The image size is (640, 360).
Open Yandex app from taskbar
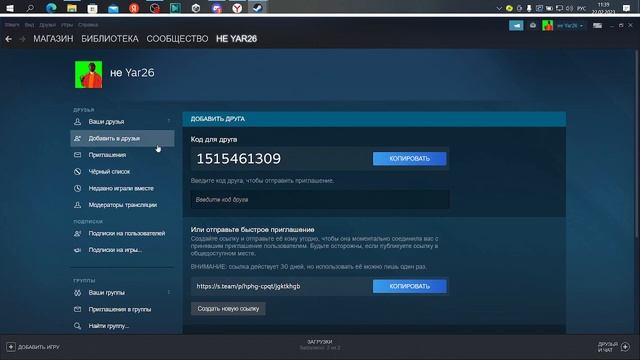click(x=134, y=8)
